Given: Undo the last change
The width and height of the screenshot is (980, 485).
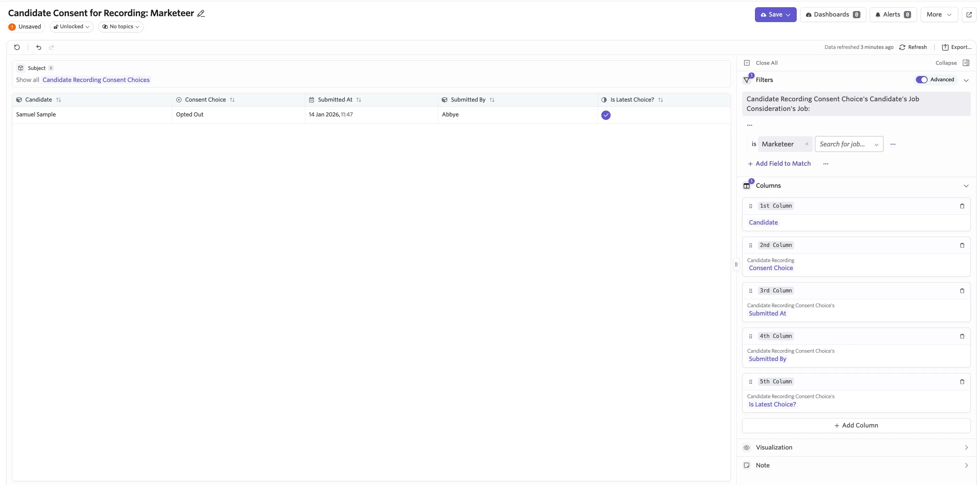Looking at the screenshot, I should tap(39, 47).
